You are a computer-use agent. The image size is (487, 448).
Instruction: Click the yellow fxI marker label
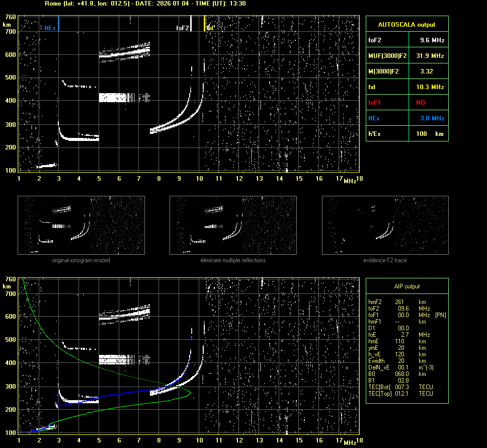[x=210, y=28]
